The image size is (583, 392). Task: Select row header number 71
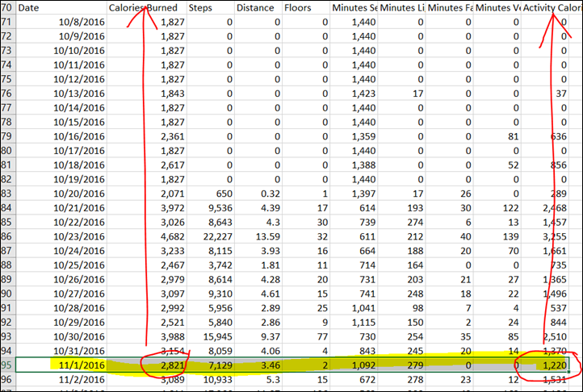tap(7, 23)
